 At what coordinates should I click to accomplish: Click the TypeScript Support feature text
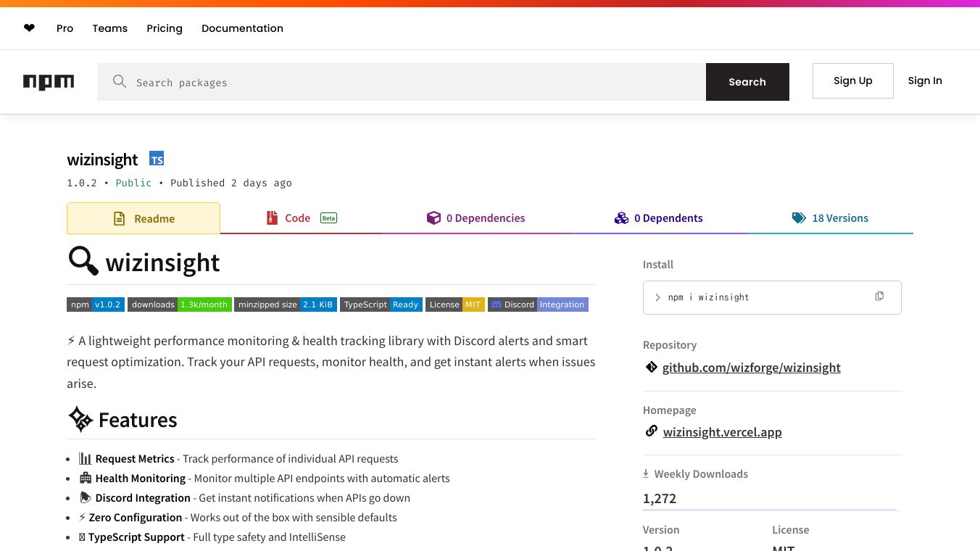pyautogui.click(x=136, y=536)
